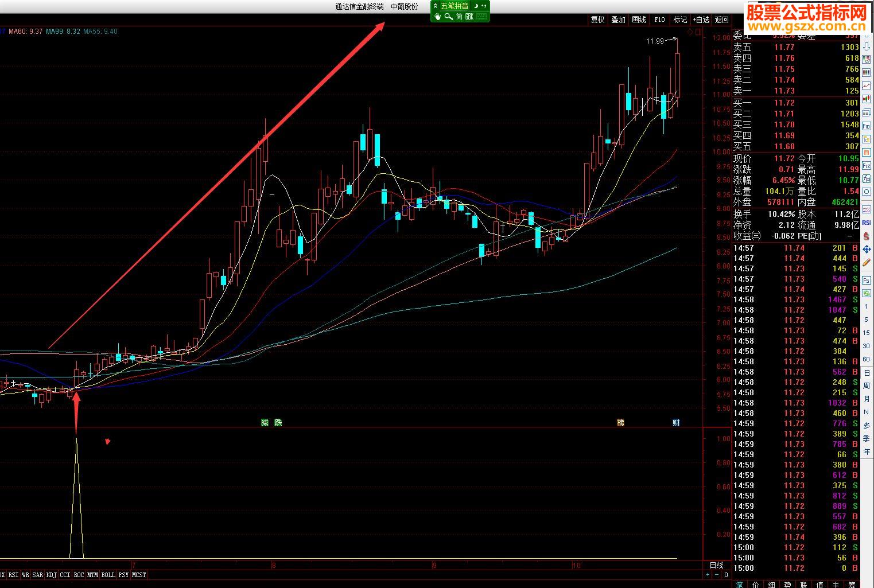Click the keyboard icon in IME toolbar

tap(481, 17)
